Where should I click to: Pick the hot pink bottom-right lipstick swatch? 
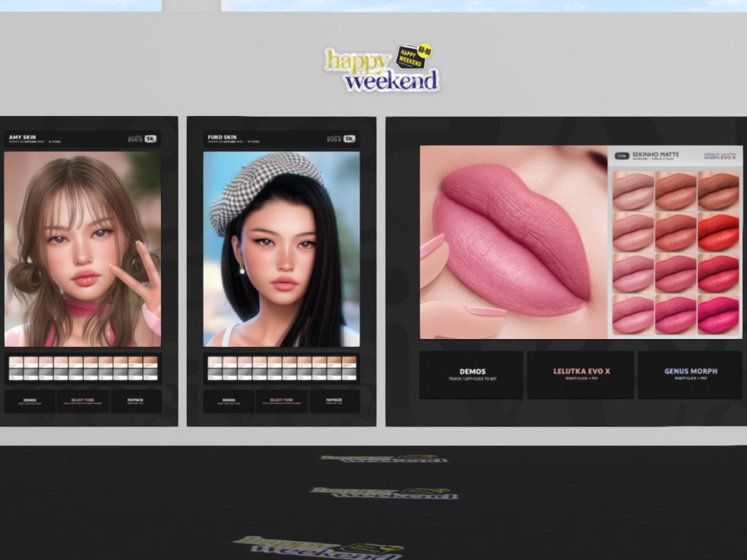coord(718,315)
